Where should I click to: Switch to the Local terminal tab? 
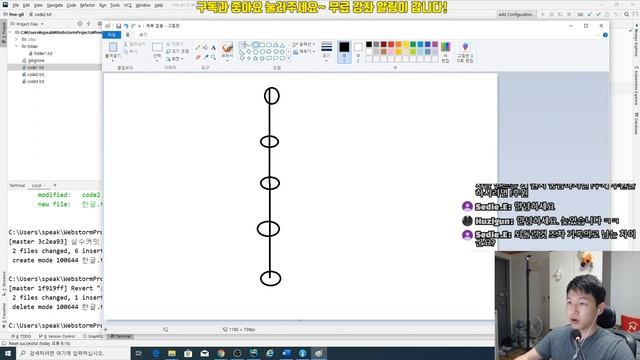pyautogui.click(x=37, y=185)
